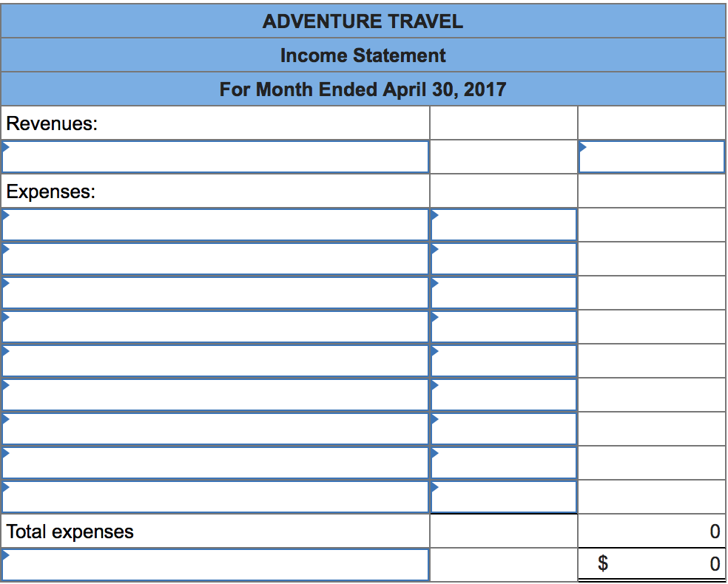This screenshot has width=728, height=584.
Task: Open the account selector in the seventh expense row
Action: (x=434, y=418)
